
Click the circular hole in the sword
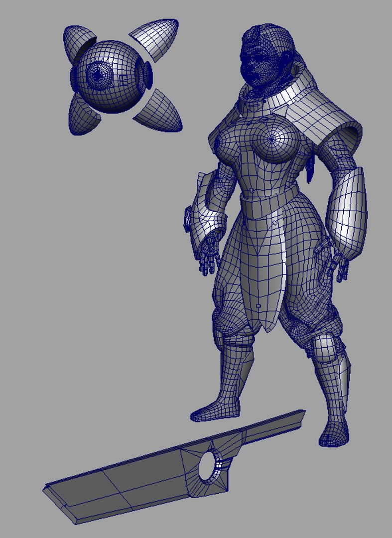pyautogui.click(x=208, y=467)
